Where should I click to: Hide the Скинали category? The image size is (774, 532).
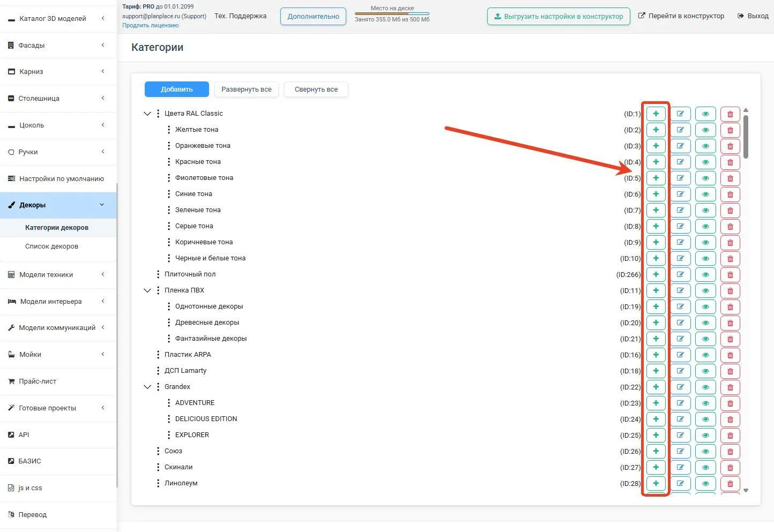tap(705, 467)
